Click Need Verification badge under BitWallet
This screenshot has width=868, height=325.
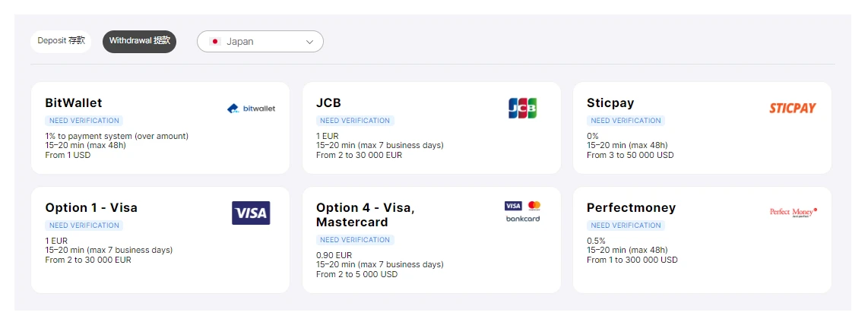coord(84,121)
